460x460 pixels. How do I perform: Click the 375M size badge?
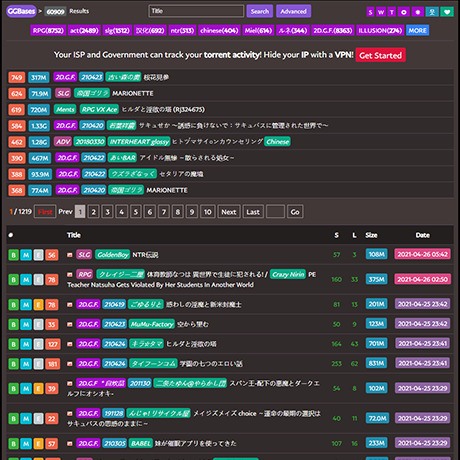pos(376,279)
